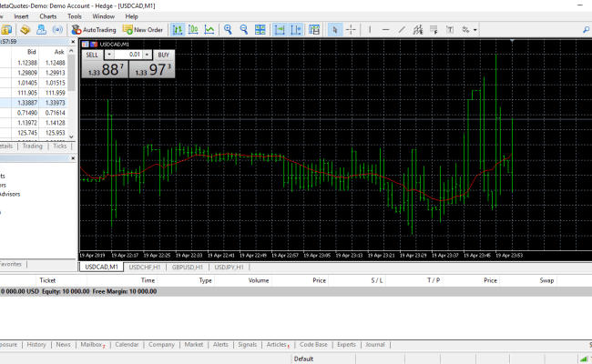Open the Tools menu
The image size is (592, 364).
(75, 16)
